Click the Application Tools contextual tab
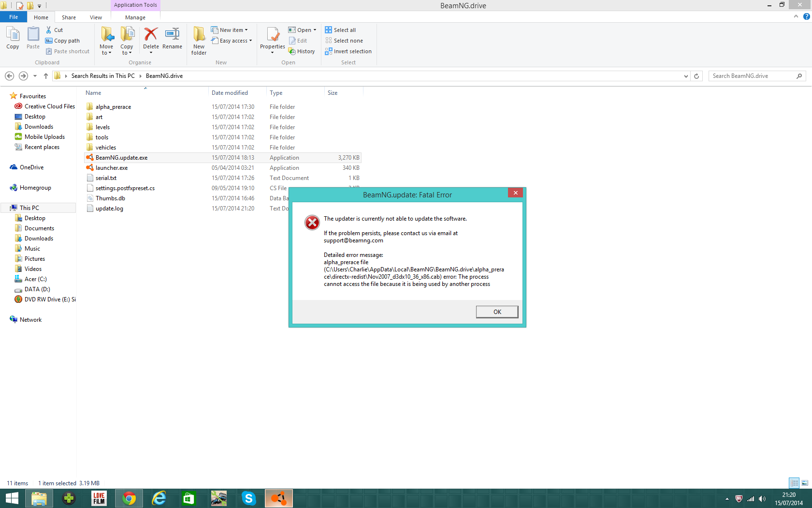This screenshot has width=812, height=508. point(135,5)
